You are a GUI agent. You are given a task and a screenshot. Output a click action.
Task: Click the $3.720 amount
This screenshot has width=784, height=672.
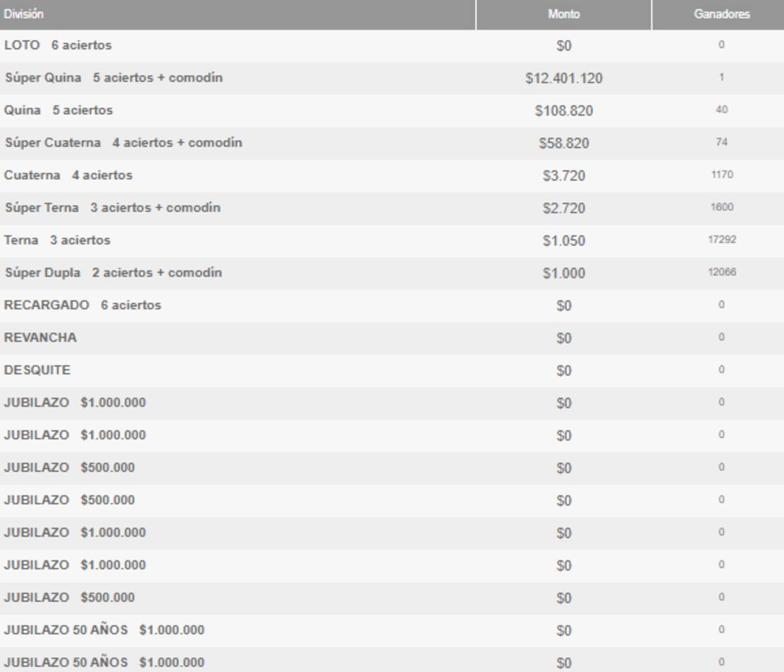564,176
